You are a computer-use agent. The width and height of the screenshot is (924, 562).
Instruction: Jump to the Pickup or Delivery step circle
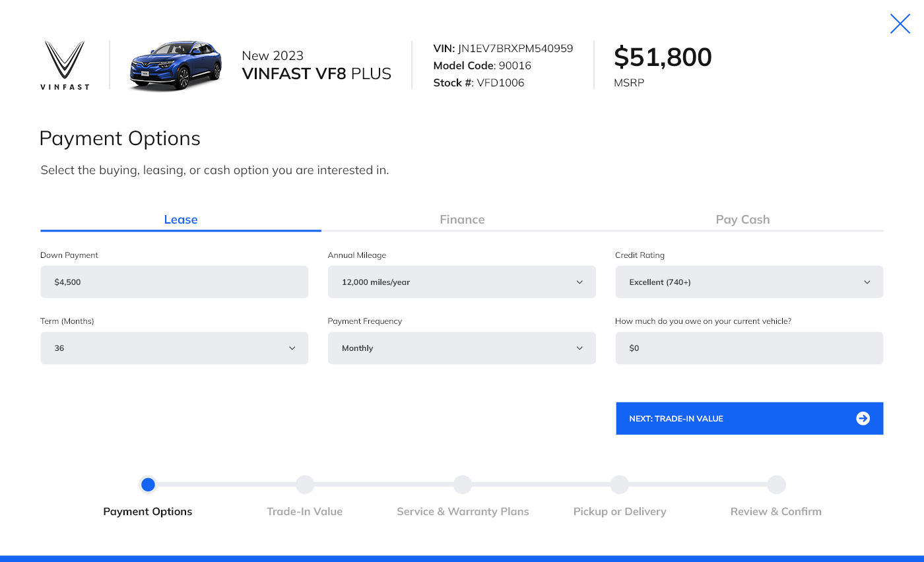click(620, 485)
